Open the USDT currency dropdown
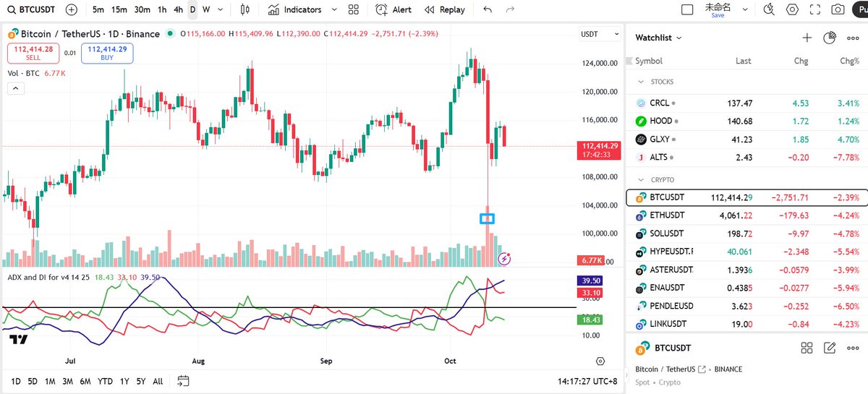 tap(600, 35)
